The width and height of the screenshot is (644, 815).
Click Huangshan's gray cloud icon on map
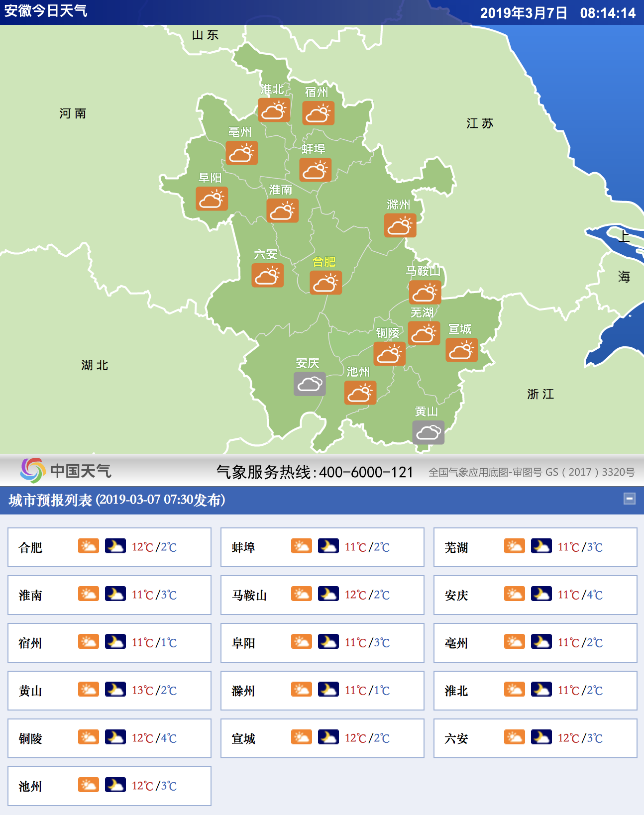pyautogui.click(x=428, y=432)
